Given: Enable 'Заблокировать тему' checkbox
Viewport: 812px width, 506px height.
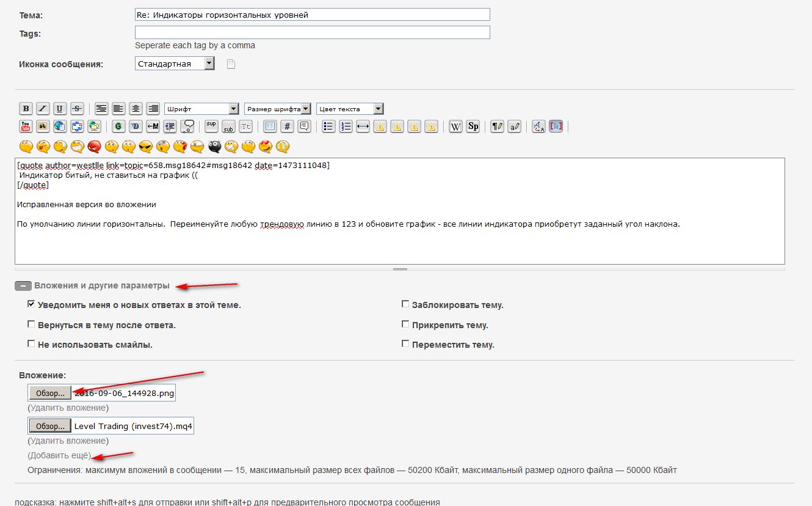Looking at the screenshot, I should [405, 304].
